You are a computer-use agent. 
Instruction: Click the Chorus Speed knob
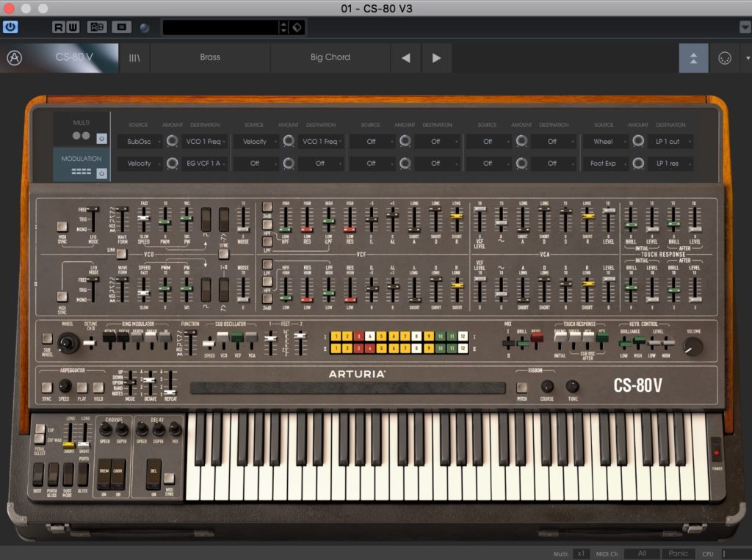tap(106, 429)
